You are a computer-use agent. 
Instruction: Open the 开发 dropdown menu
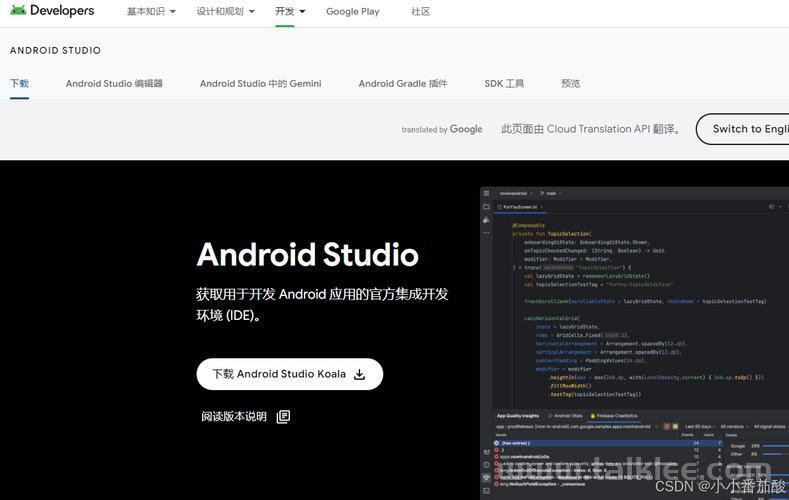tap(290, 11)
